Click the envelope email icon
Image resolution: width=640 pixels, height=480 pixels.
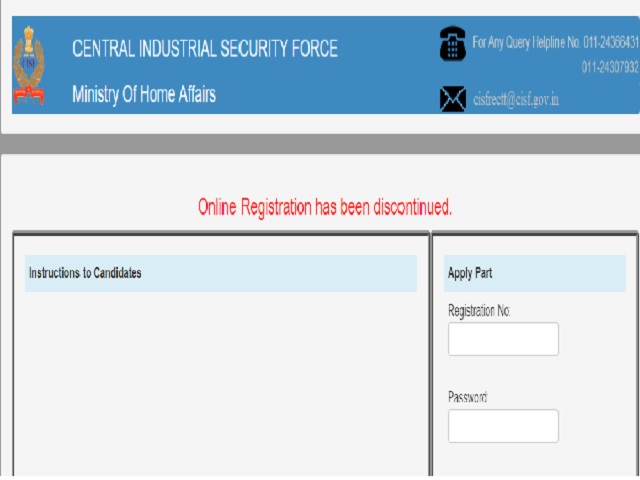point(453,99)
